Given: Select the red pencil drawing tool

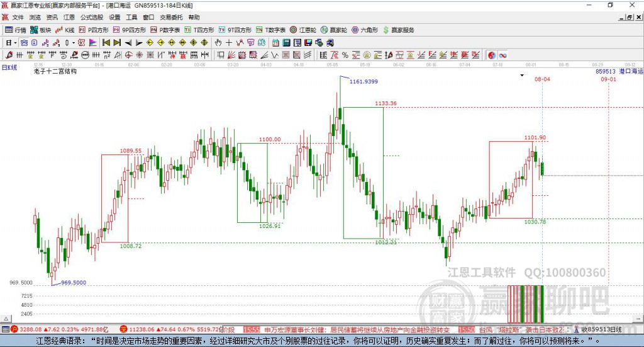Looking at the screenshot, I should 9,55.
